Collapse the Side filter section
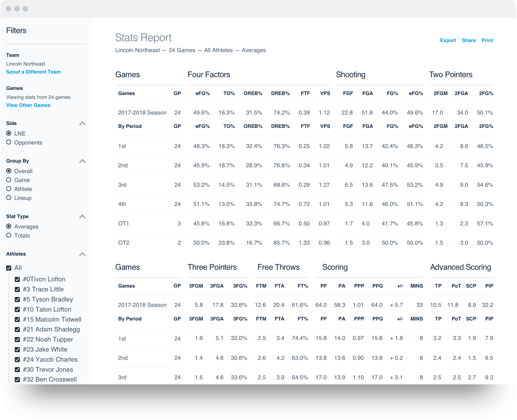517x420 pixels. click(x=82, y=124)
